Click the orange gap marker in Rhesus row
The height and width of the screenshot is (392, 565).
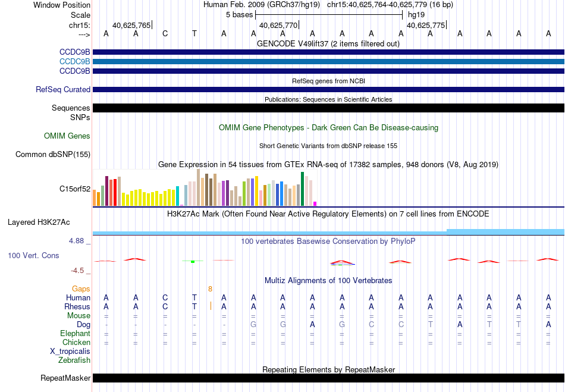click(x=211, y=306)
